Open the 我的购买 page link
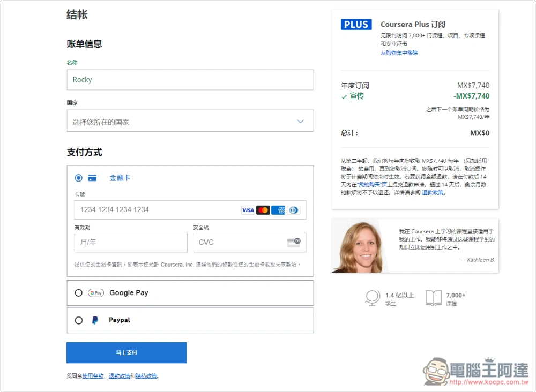536x392 pixels. 373,184
